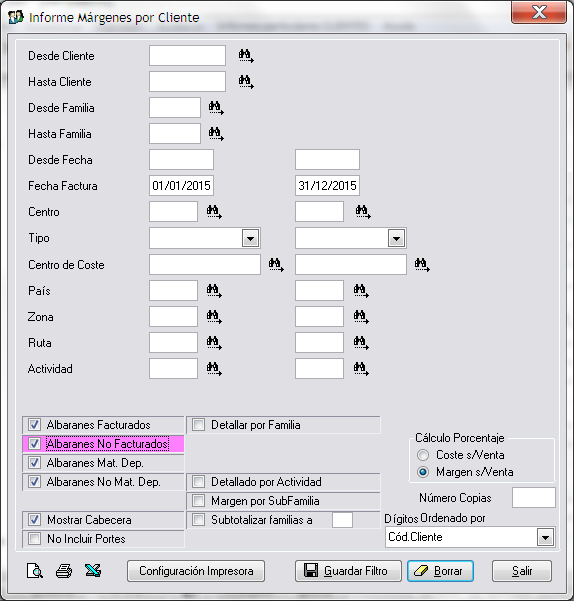Enable Detallar por Familia checkbox

pos(198,425)
